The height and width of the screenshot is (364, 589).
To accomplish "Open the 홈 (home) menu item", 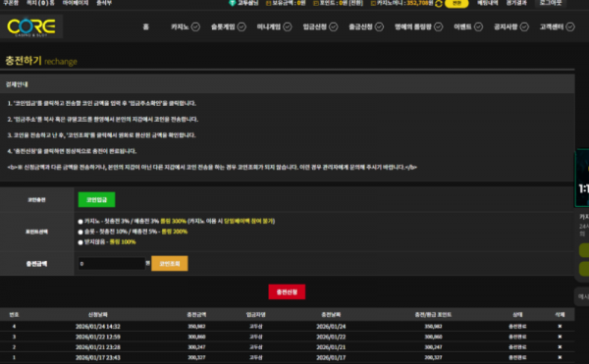I will (x=145, y=26).
